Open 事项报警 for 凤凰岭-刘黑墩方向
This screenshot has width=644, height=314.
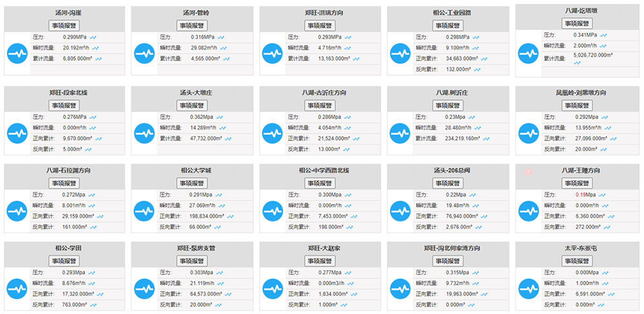(577, 106)
